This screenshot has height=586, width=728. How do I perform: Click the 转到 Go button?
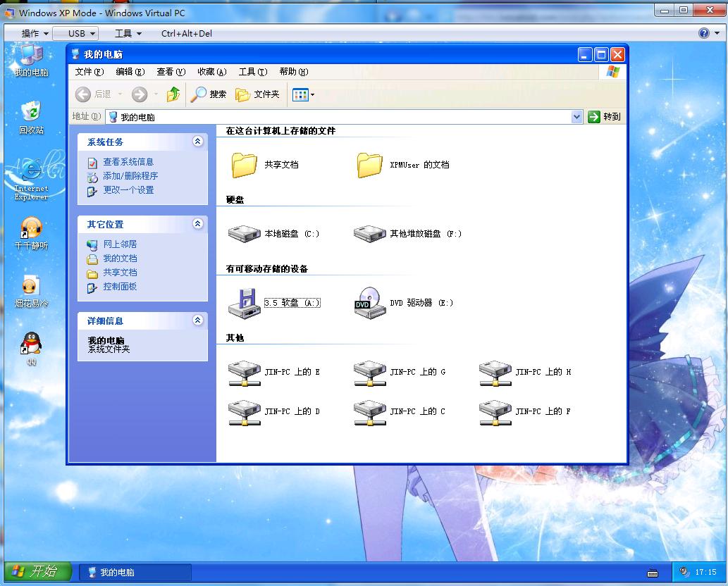point(604,116)
